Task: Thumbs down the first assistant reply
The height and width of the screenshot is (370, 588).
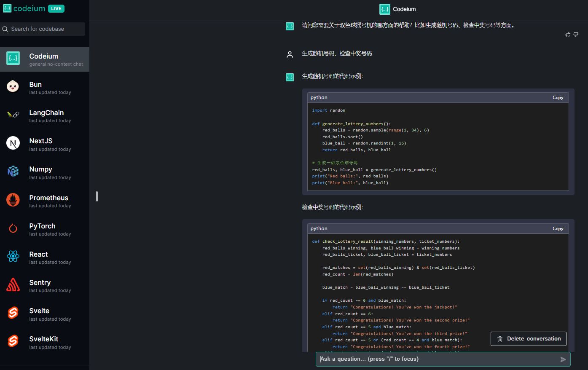Action: pyautogui.click(x=576, y=35)
